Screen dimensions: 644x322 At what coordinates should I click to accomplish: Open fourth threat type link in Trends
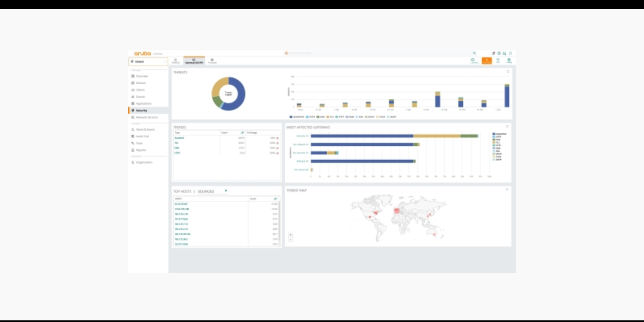[x=177, y=153]
